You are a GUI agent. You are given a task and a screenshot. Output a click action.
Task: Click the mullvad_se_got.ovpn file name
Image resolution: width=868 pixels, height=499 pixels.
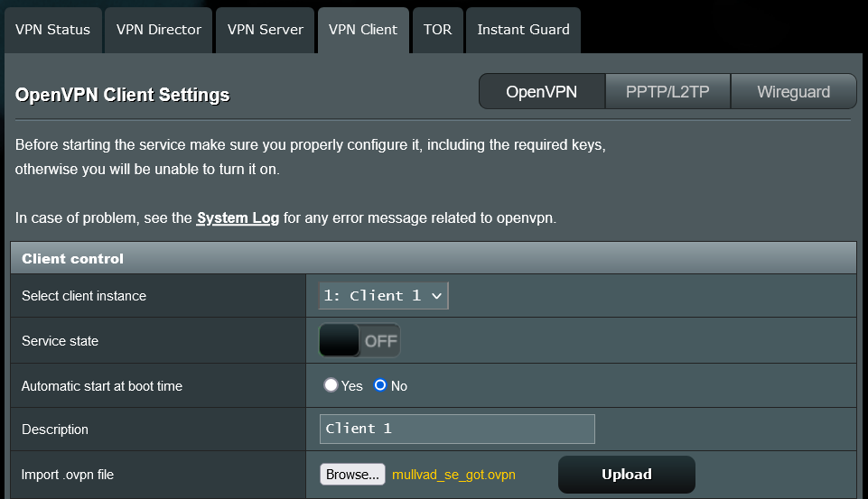[453, 475]
